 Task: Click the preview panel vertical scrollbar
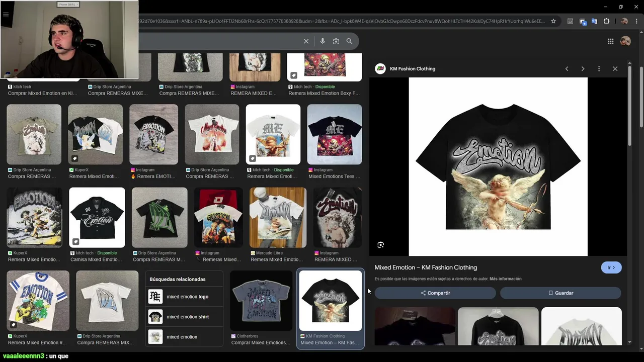coord(630,106)
